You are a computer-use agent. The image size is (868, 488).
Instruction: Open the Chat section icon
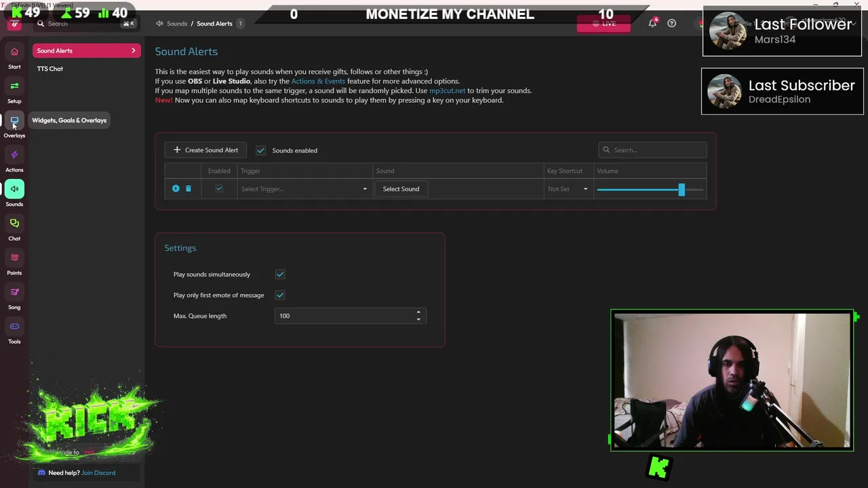14,223
